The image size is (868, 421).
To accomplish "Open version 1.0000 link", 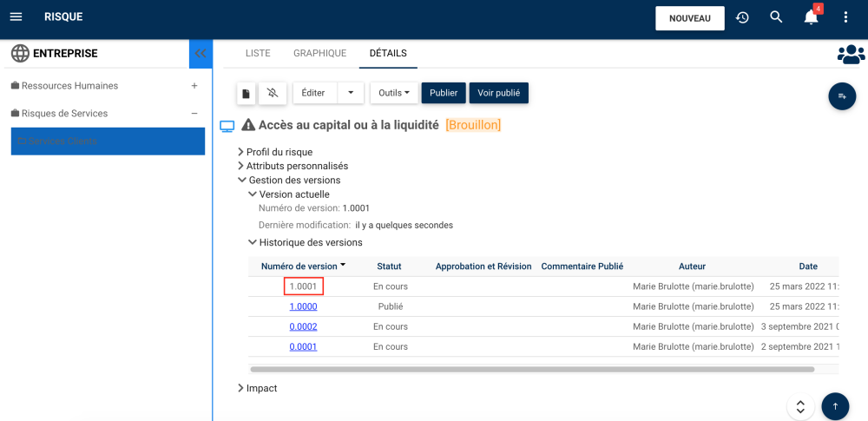I will [x=303, y=306].
